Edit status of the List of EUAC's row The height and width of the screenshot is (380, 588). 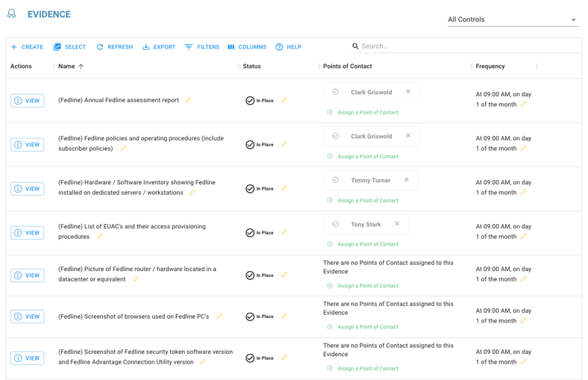pyautogui.click(x=284, y=232)
